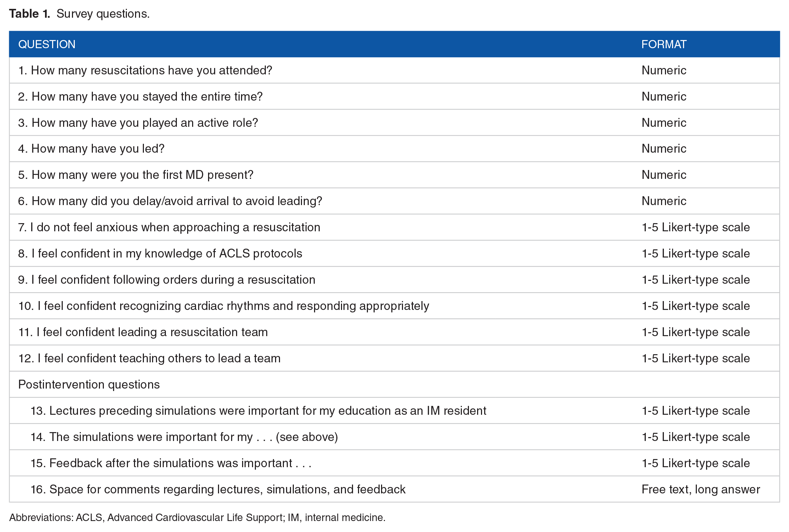Click the QUESTION column header
This screenshot has width=789, height=532.
coord(47,44)
